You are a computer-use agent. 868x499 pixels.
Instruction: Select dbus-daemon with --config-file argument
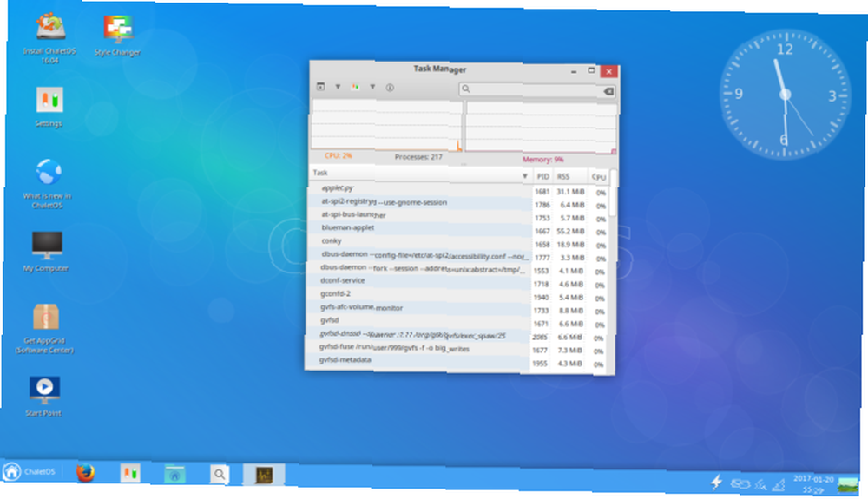[457, 256]
